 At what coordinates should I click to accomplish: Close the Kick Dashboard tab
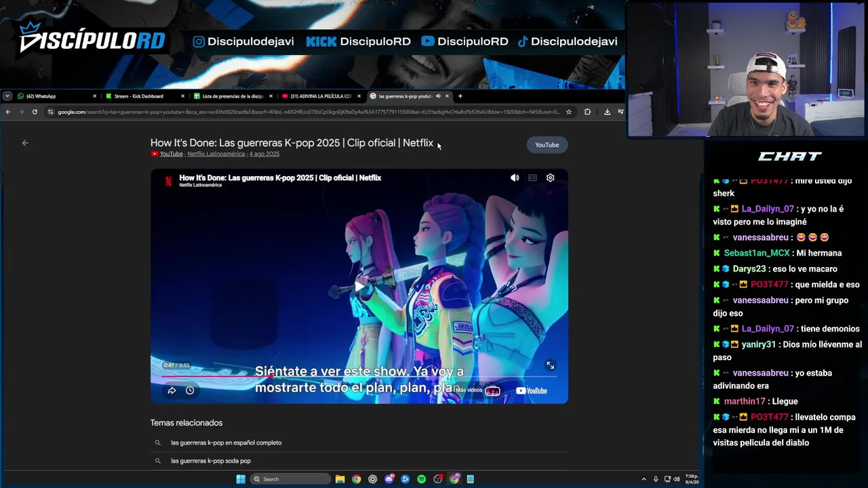[x=182, y=96]
